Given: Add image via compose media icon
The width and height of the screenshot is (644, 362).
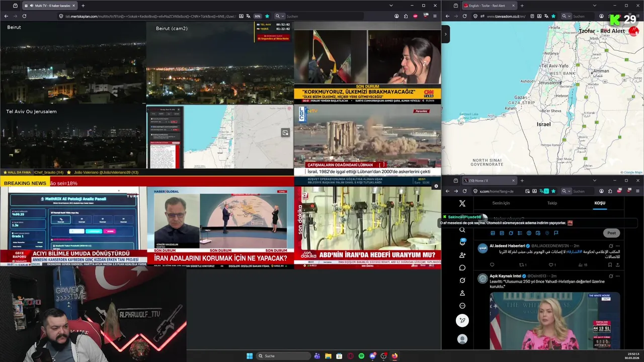Looking at the screenshot, I should [493, 233].
